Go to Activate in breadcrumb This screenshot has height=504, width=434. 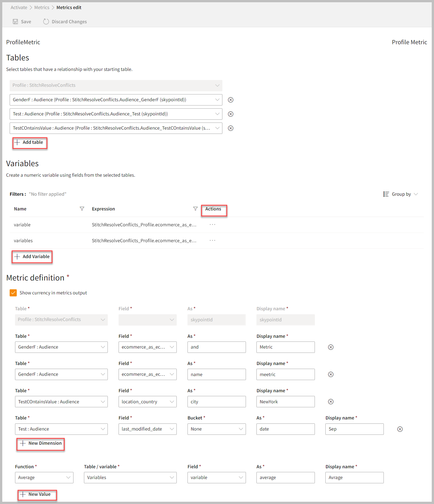click(19, 7)
